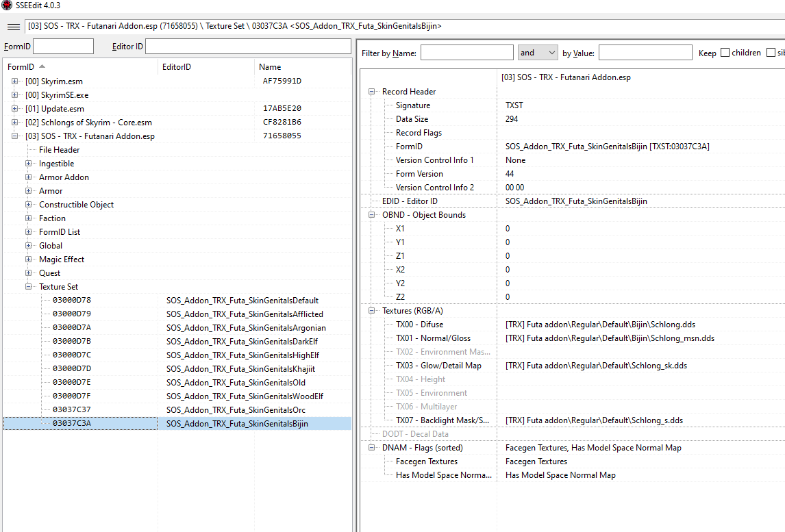Click the Form Version value 44
The width and height of the screenshot is (785, 532).
click(x=510, y=174)
